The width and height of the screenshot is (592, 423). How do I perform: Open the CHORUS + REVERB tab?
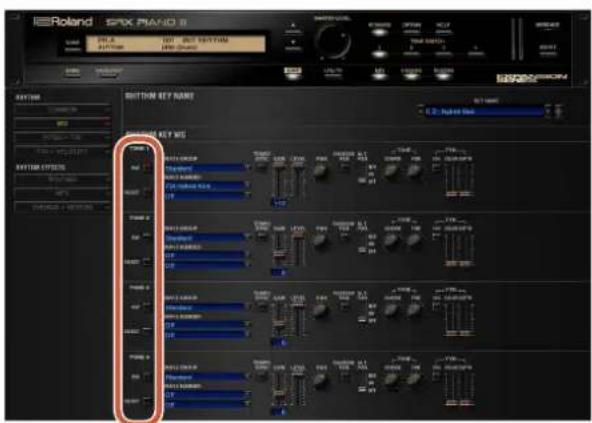coord(62,207)
